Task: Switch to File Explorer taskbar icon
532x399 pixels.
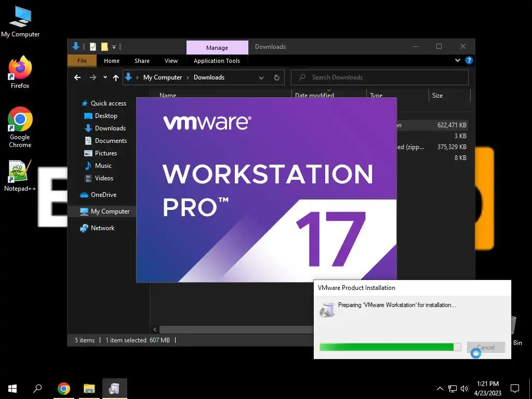Action: coord(89,388)
